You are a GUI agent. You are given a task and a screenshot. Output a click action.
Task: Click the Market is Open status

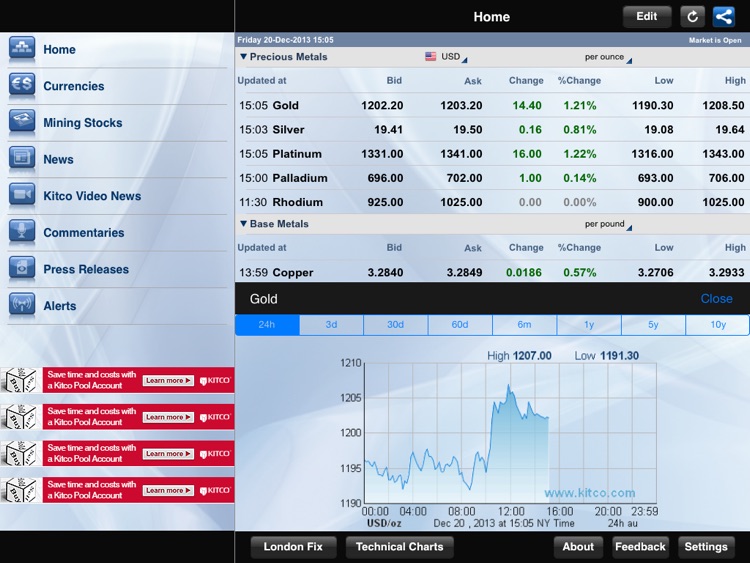click(x=715, y=40)
